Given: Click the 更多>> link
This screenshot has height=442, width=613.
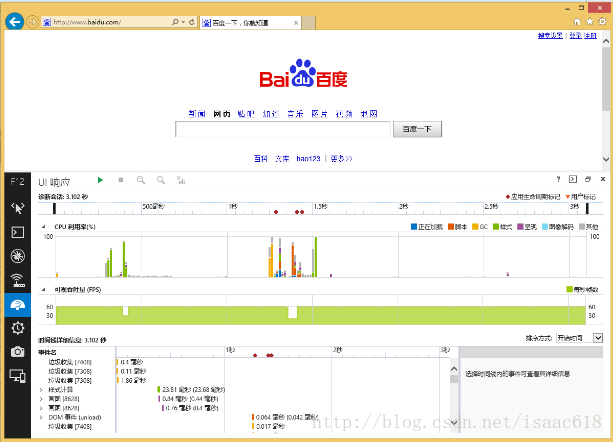Looking at the screenshot, I should coord(341,159).
